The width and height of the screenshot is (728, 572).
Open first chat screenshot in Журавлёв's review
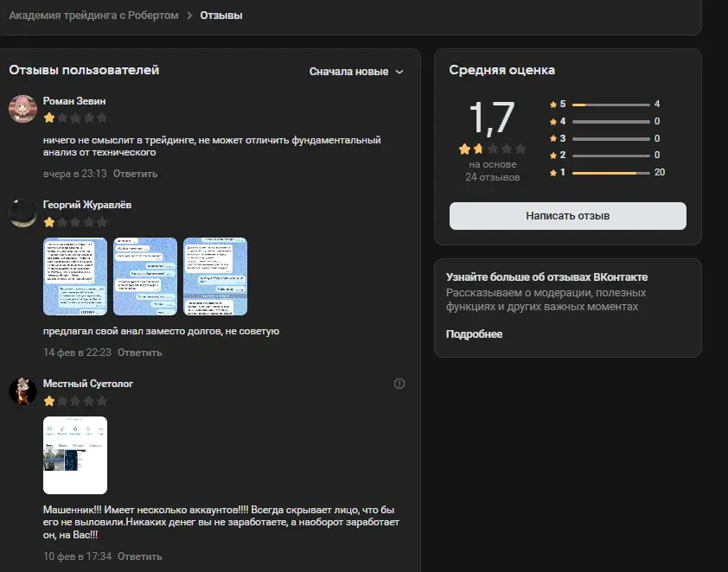pos(75,276)
